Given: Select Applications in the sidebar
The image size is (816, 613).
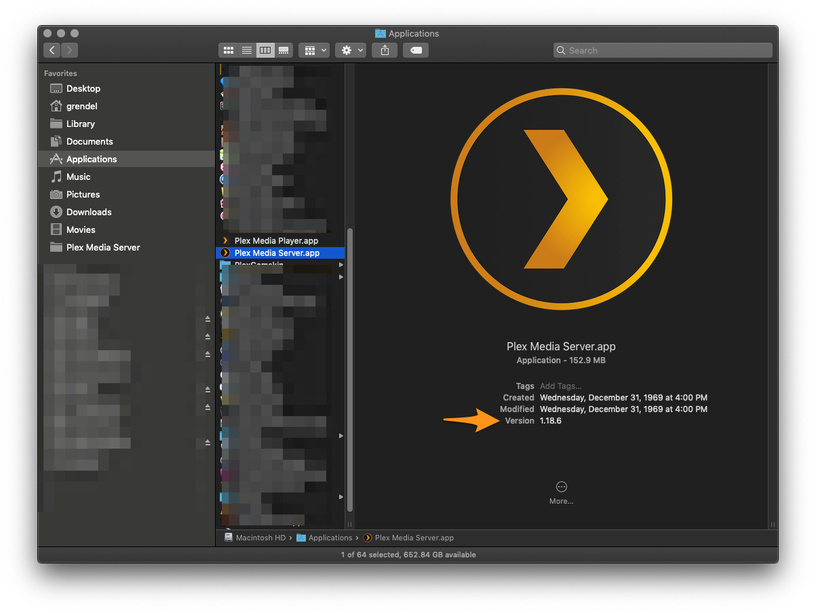Looking at the screenshot, I should click(x=126, y=159).
